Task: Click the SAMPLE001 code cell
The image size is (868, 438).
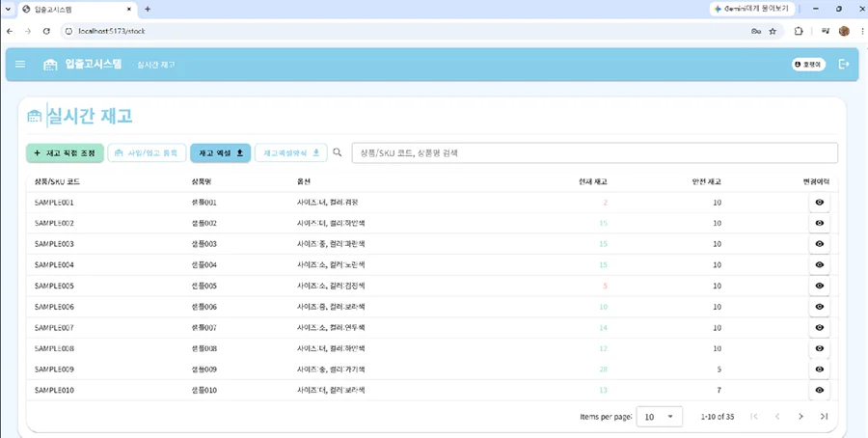Action: tap(54, 203)
